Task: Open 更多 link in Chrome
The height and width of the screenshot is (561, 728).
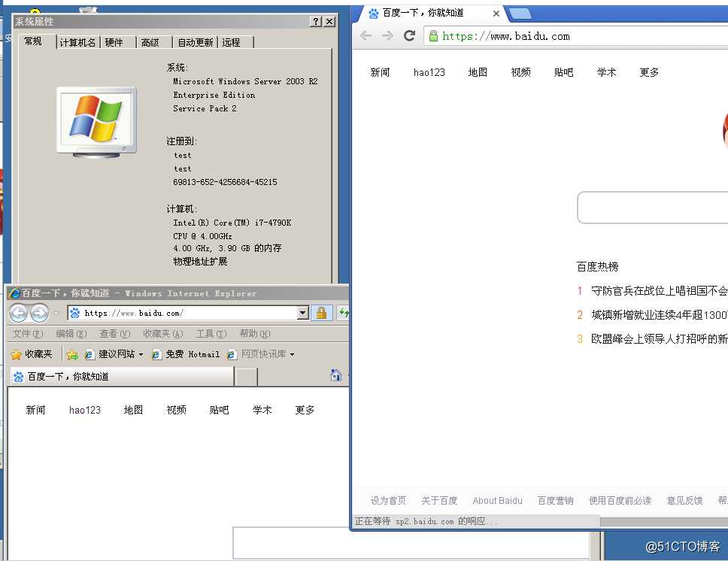Action: point(649,72)
